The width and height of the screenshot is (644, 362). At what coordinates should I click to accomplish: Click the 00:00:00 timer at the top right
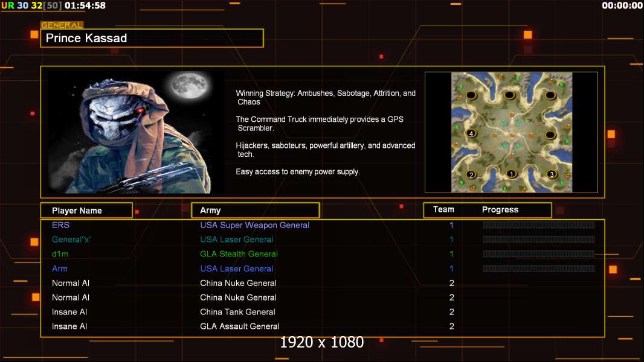click(622, 6)
